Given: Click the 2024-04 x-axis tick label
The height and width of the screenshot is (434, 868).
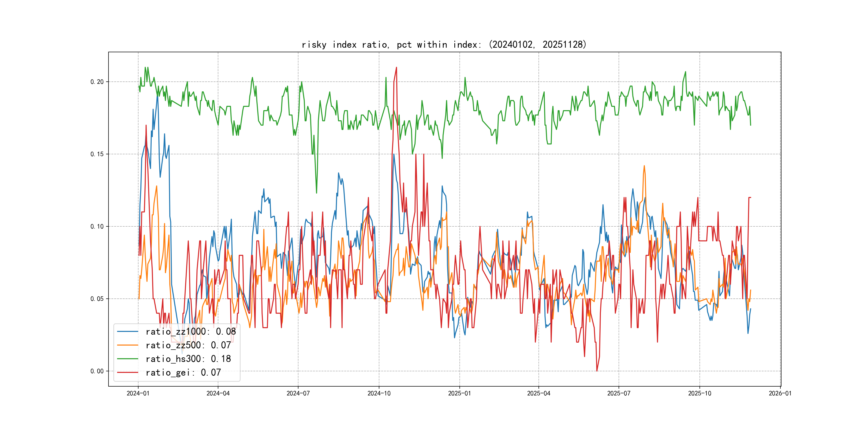Looking at the screenshot, I should coord(218,393).
